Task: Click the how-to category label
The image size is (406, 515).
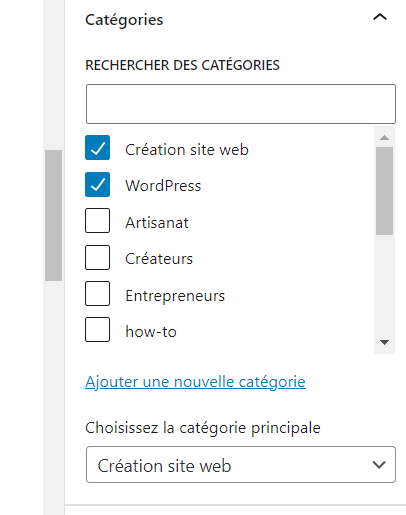Action: tap(151, 332)
